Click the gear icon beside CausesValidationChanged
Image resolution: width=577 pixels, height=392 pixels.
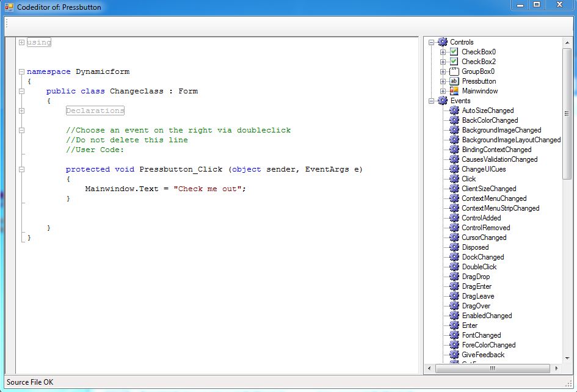coord(454,159)
